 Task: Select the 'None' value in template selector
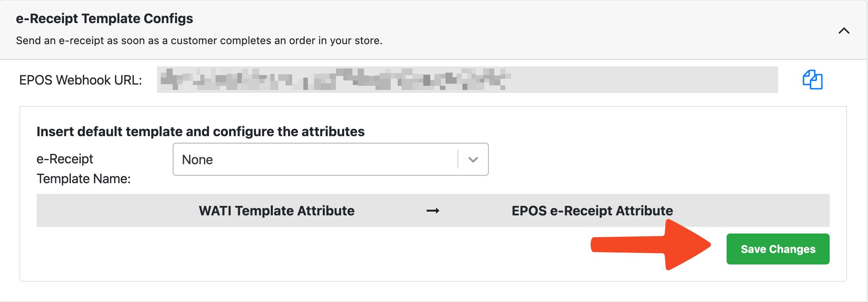(197, 160)
